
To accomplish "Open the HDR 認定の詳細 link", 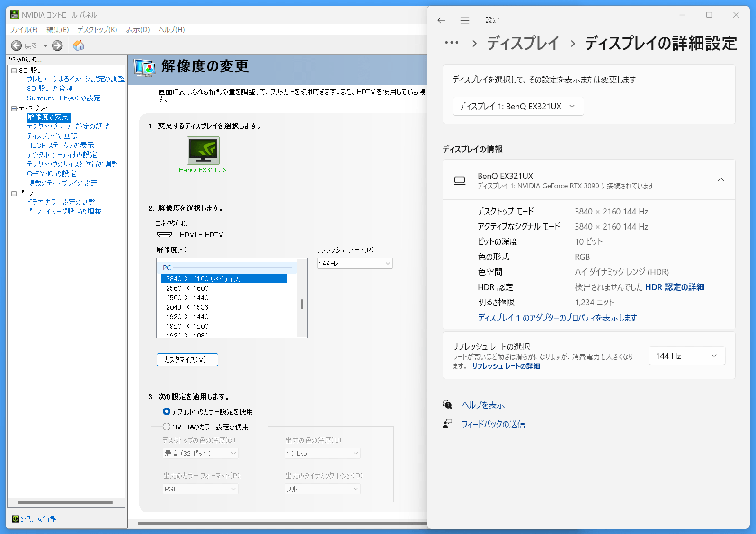I will pos(675,287).
